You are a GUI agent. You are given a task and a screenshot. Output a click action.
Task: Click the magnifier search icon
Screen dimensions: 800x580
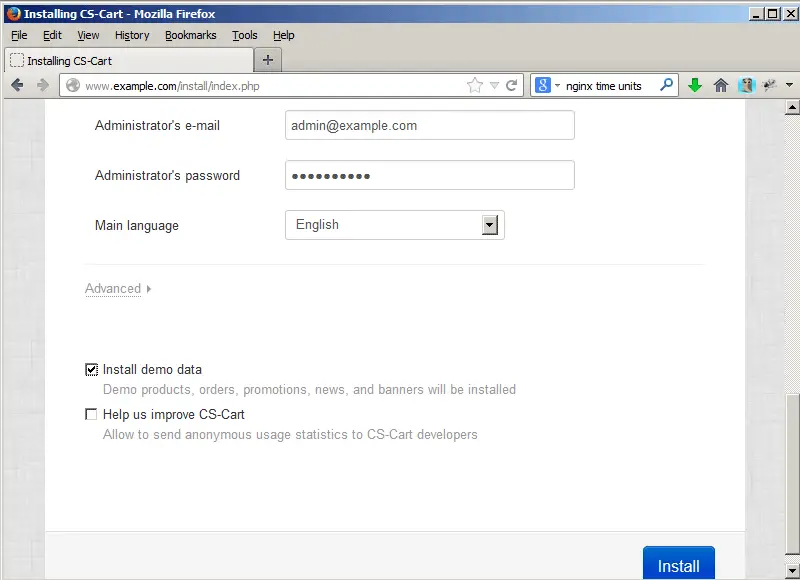click(666, 85)
